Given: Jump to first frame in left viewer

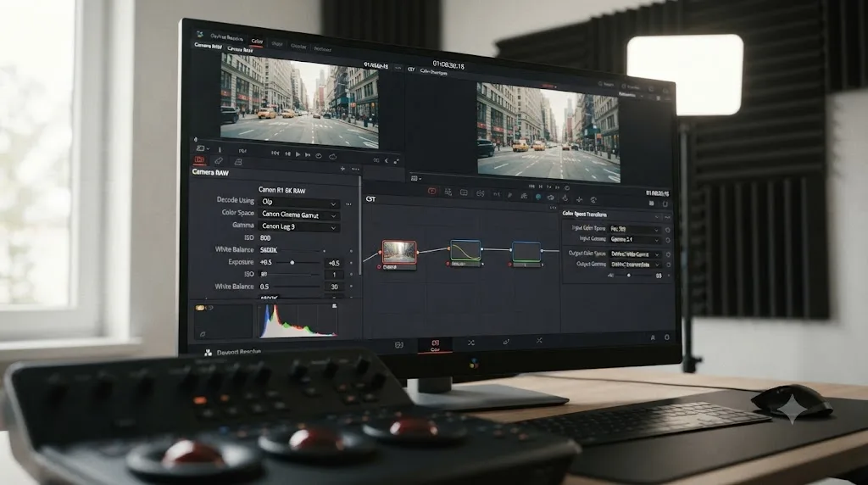Looking at the screenshot, I should point(275,153).
